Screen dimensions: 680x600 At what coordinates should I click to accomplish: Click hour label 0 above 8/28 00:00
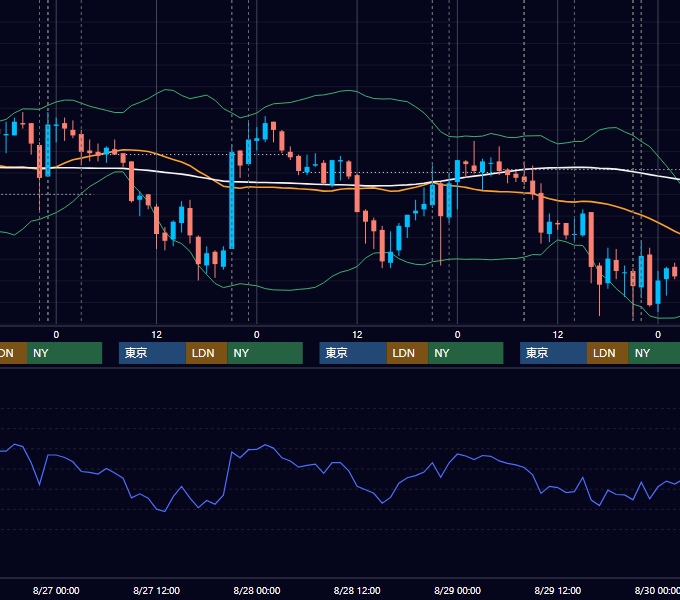pos(257,335)
